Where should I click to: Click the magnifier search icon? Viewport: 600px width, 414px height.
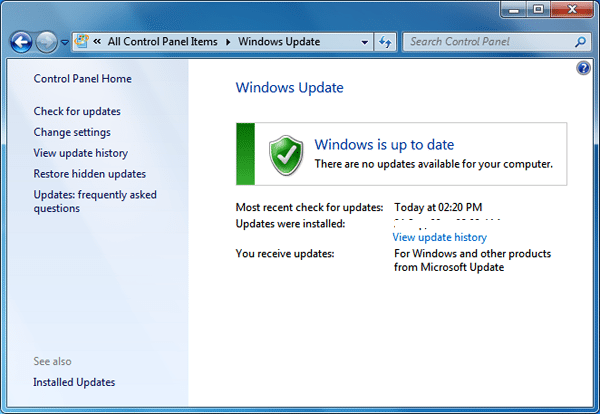580,42
